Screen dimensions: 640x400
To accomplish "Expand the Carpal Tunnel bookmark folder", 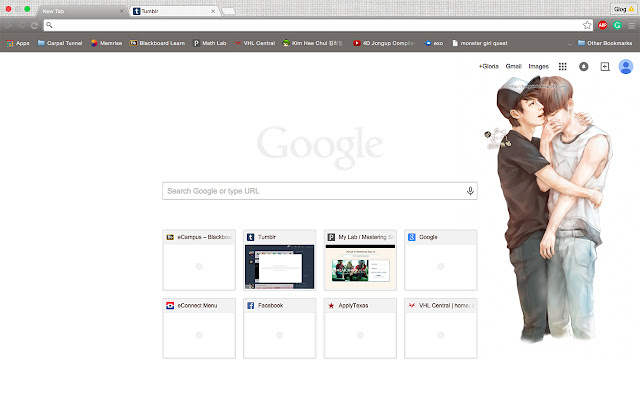I will click(x=60, y=43).
